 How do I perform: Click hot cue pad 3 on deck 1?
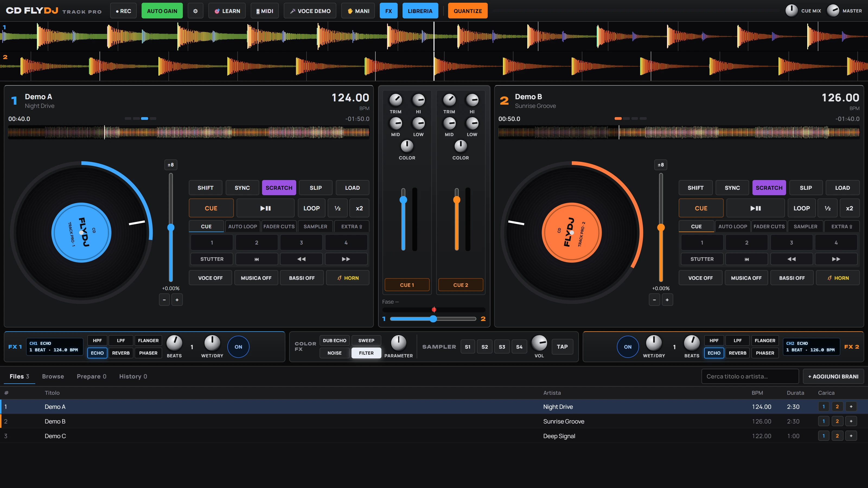point(301,242)
